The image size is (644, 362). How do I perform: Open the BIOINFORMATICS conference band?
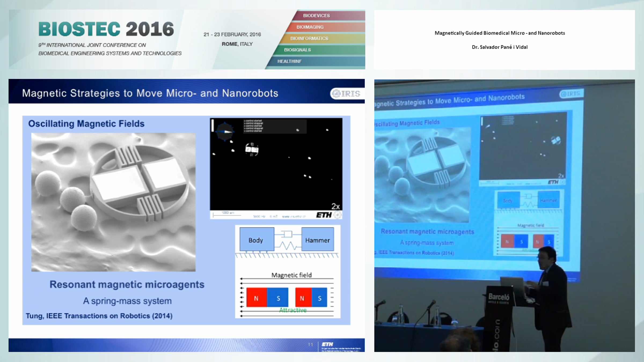pos(309,38)
